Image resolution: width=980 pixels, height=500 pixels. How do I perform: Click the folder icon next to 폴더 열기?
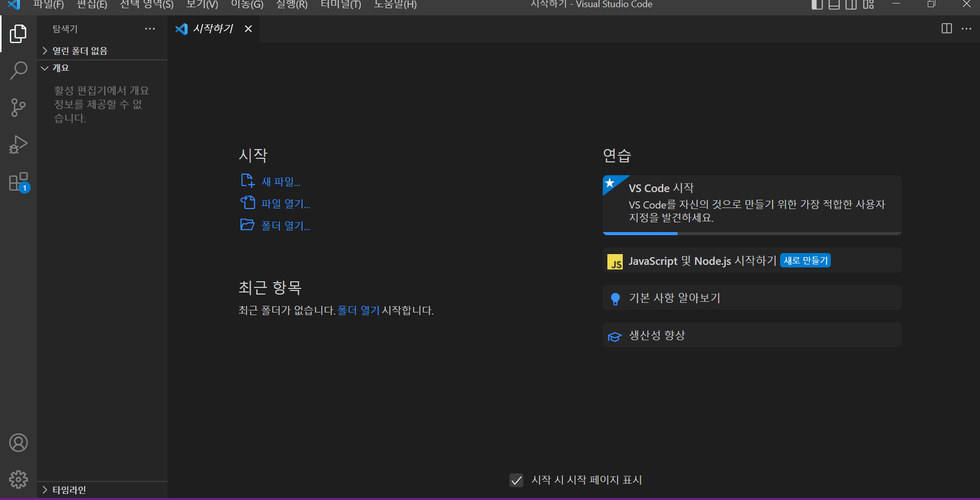[248, 225]
